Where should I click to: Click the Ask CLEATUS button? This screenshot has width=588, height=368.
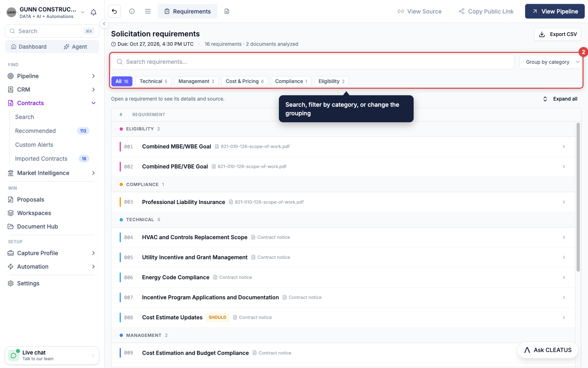[x=548, y=350]
